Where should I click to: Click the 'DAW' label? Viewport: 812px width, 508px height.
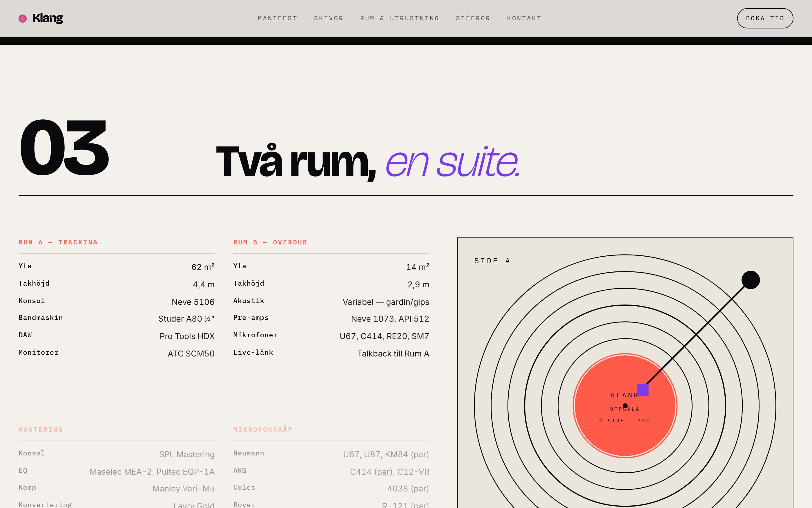pos(25,335)
